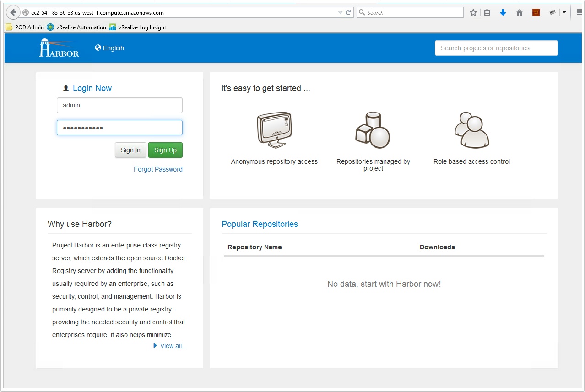This screenshot has height=392, width=585.
Task: Open the Forgot Password link
Action: pyautogui.click(x=158, y=169)
